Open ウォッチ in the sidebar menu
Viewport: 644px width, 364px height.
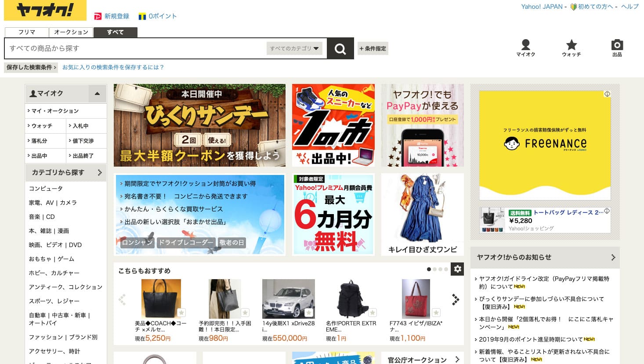tap(46, 126)
